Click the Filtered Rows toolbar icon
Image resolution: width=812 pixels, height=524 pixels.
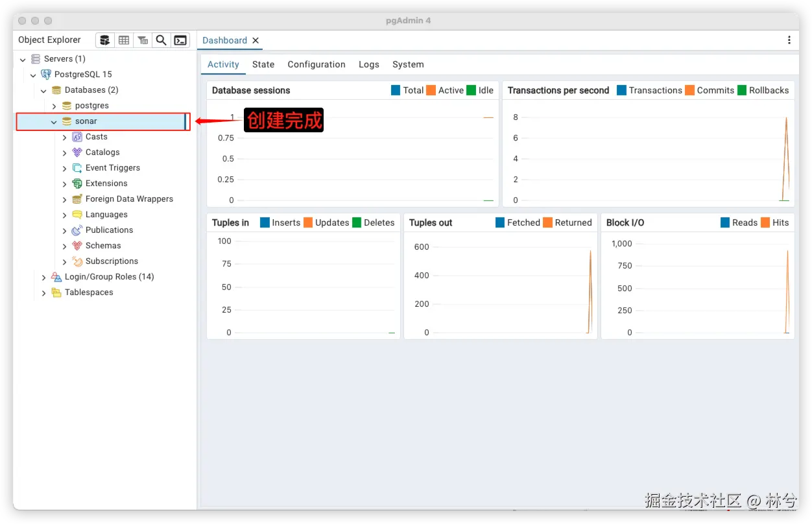tap(143, 40)
